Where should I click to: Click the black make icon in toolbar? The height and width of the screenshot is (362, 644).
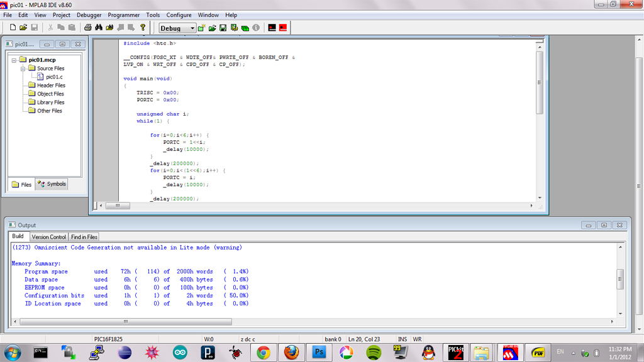[272, 28]
